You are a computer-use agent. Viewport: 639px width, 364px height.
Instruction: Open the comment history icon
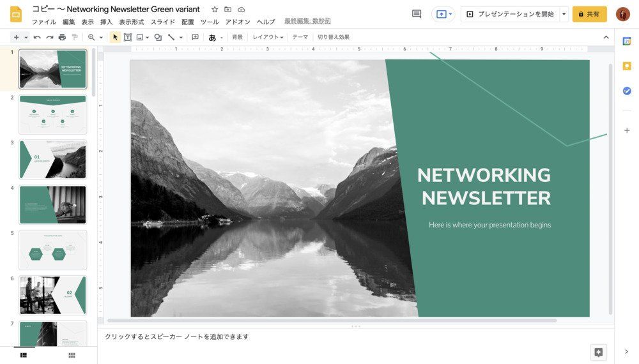(417, 14)
